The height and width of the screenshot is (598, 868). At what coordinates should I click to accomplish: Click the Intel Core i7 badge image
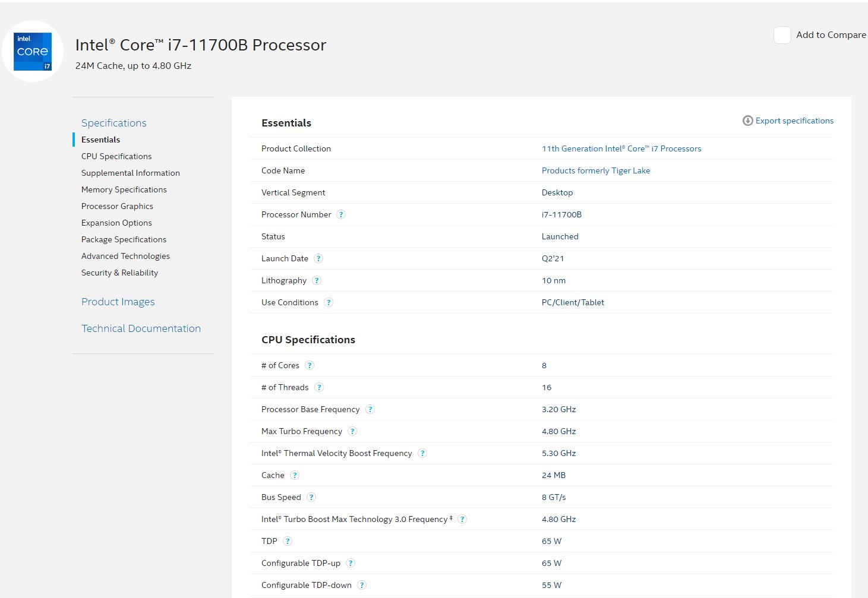coord(33,52)
